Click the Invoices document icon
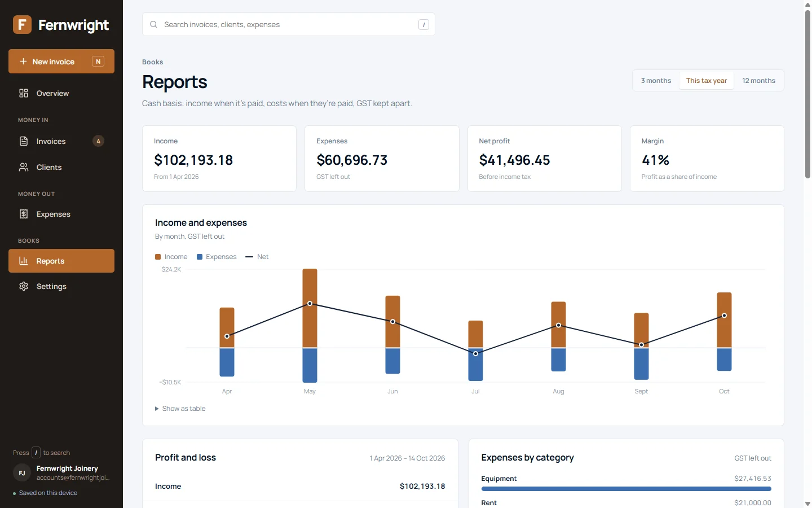The width and height of the screenshot is (812, 508). (x=24, y=141)
